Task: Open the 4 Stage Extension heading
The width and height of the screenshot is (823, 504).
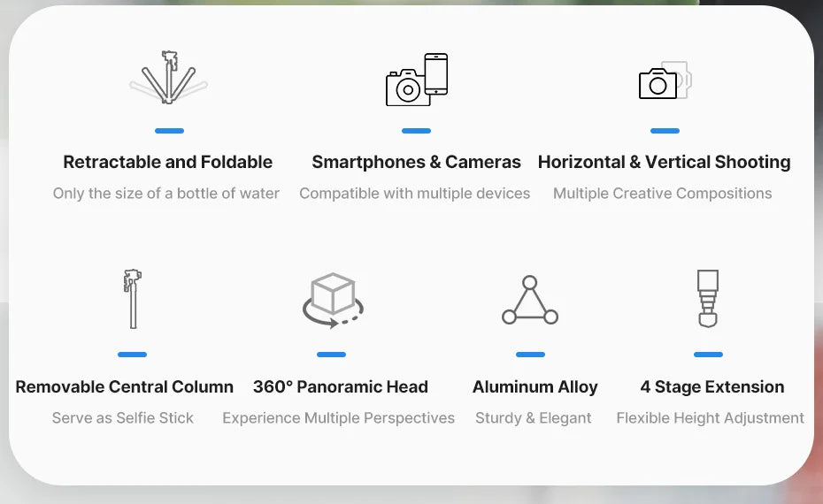Action: 711,386
